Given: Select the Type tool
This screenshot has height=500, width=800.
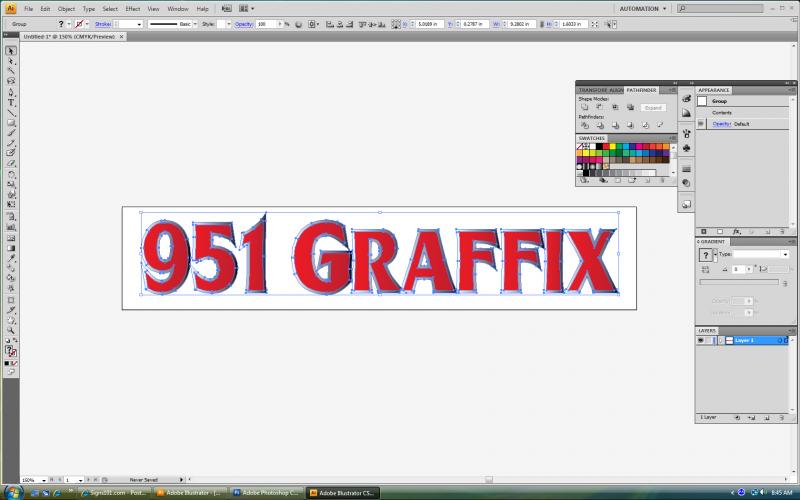Looking at the screenshot, I should [11, 103].
